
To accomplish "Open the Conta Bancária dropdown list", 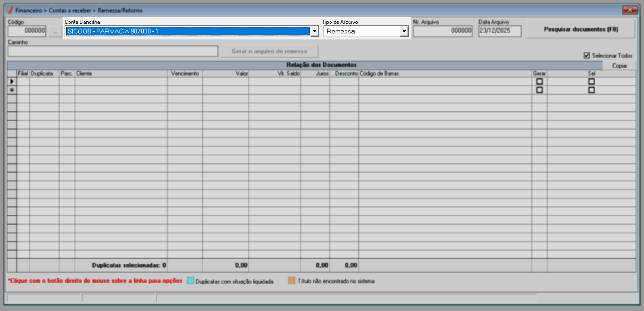I will 314,31.
